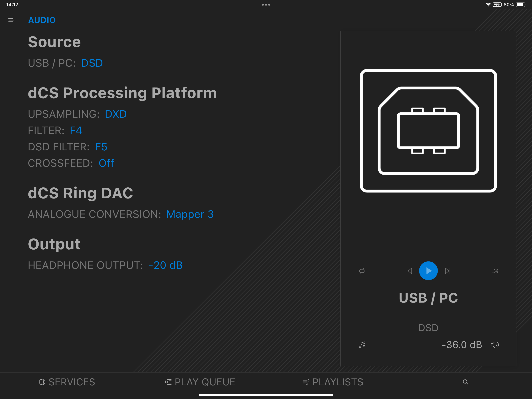
Task: Click the Output heading
Action: (54, 244)
